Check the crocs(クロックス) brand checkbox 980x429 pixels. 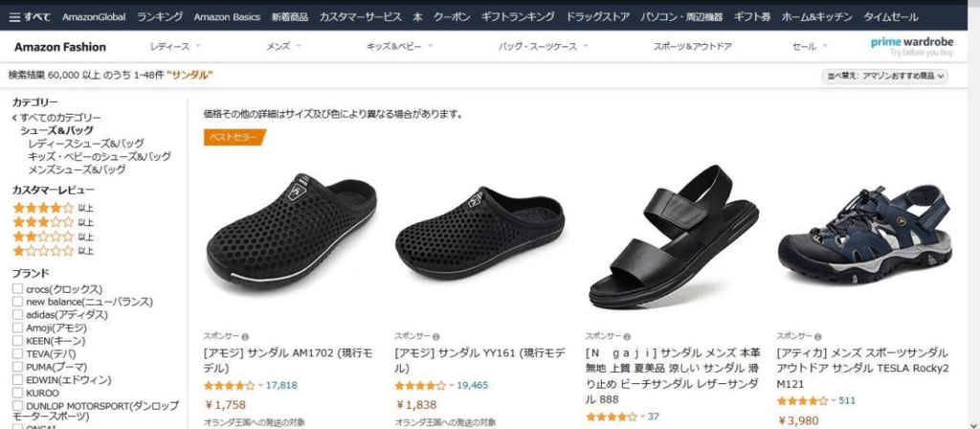click(18, 289)
